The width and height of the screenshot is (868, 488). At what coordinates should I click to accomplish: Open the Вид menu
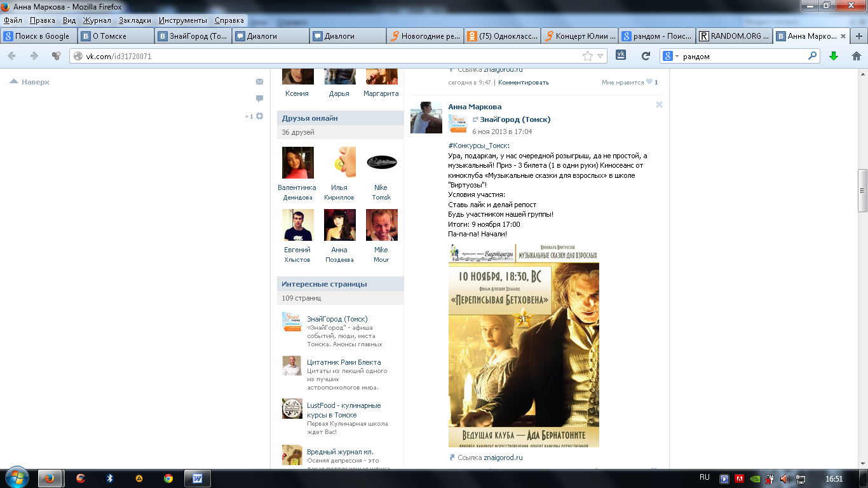(x=69, y=20)
